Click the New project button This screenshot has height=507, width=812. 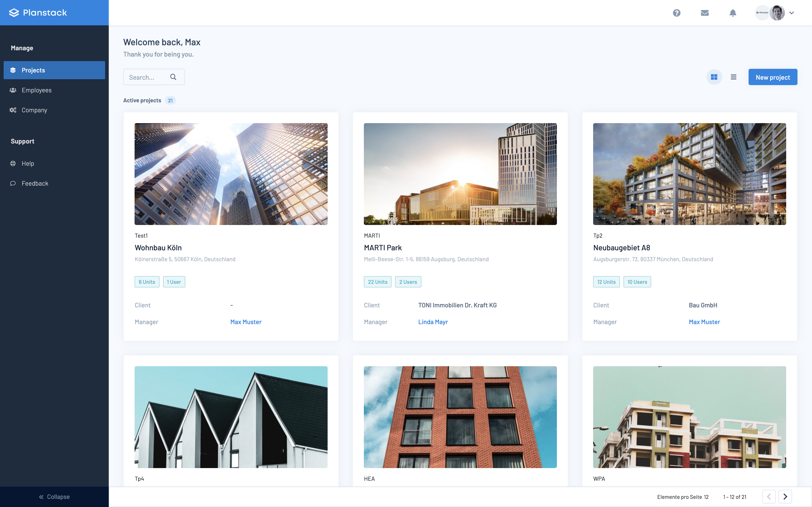(772, 77)
